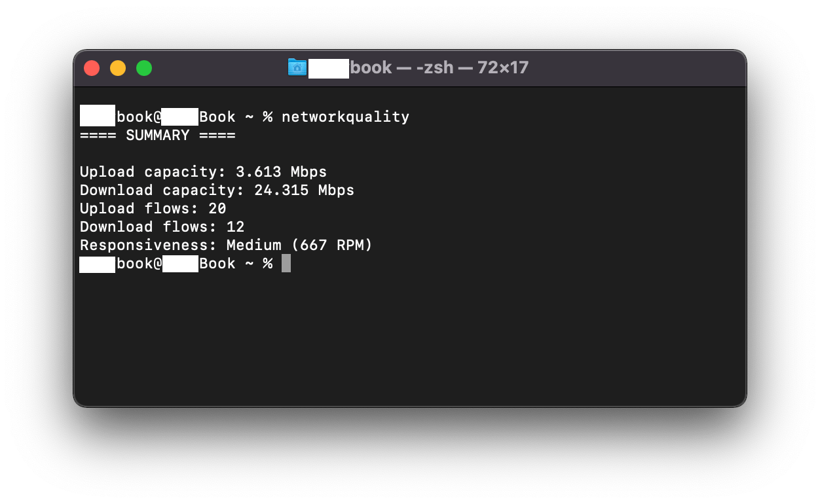Click the word networkquality in the command line

pyautogui.click(x=345, y=117)
